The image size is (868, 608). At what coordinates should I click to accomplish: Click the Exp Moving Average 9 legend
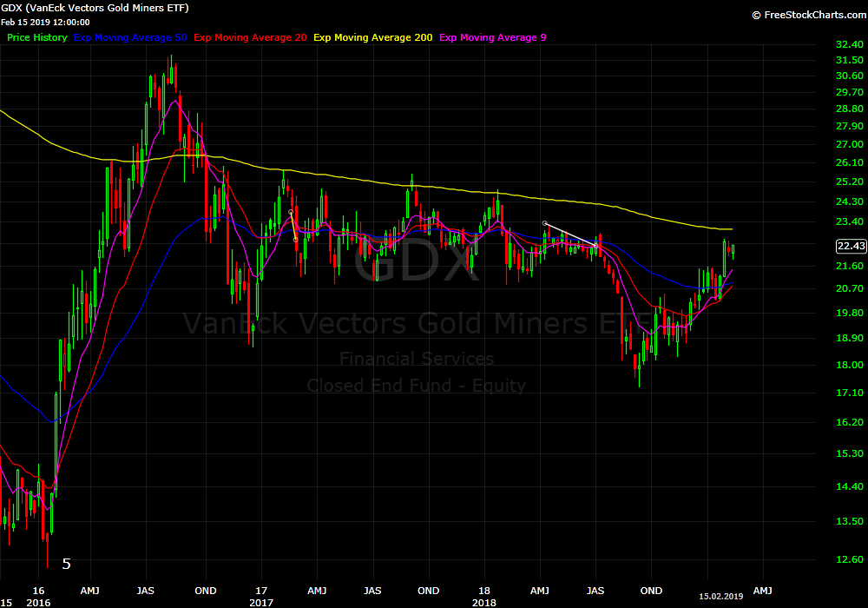point(493,37)
